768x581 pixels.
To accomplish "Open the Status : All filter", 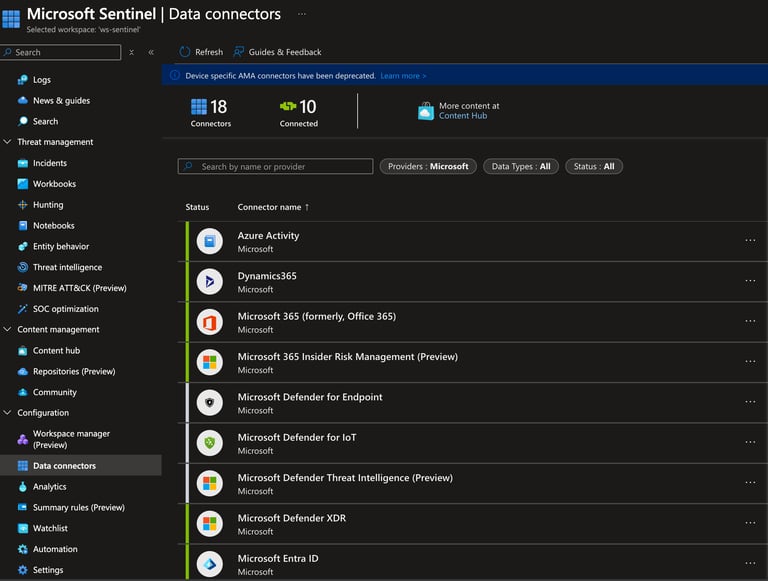I will tap(594, 166).
